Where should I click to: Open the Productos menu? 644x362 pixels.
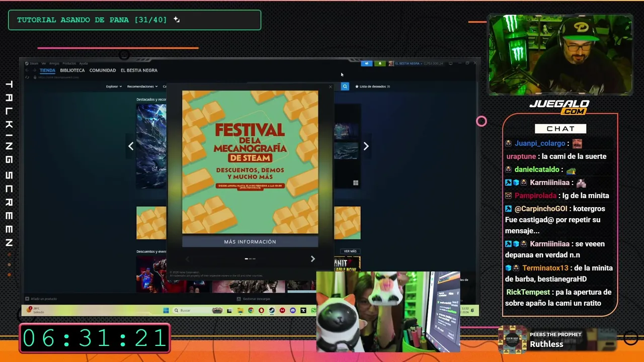coord(69,63)
